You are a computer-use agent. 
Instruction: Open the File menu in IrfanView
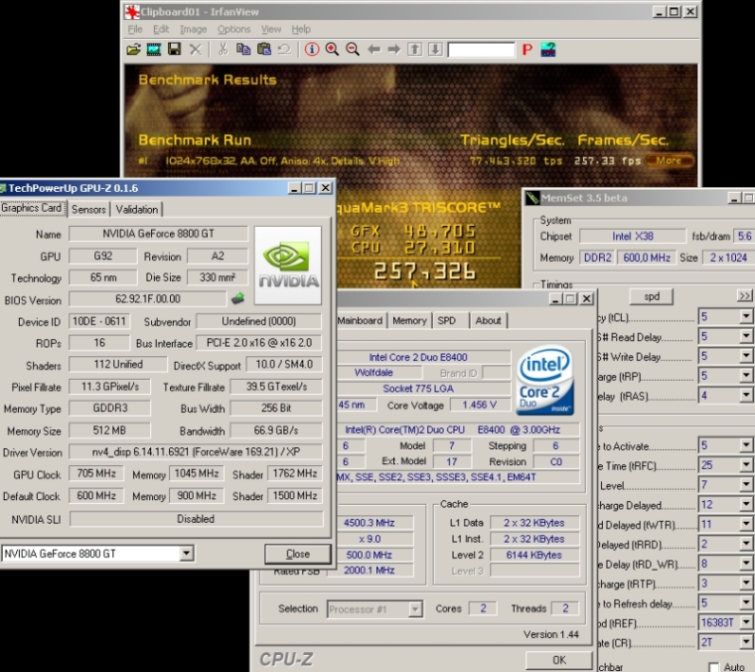pyautogui.click(x=135, y=29)
